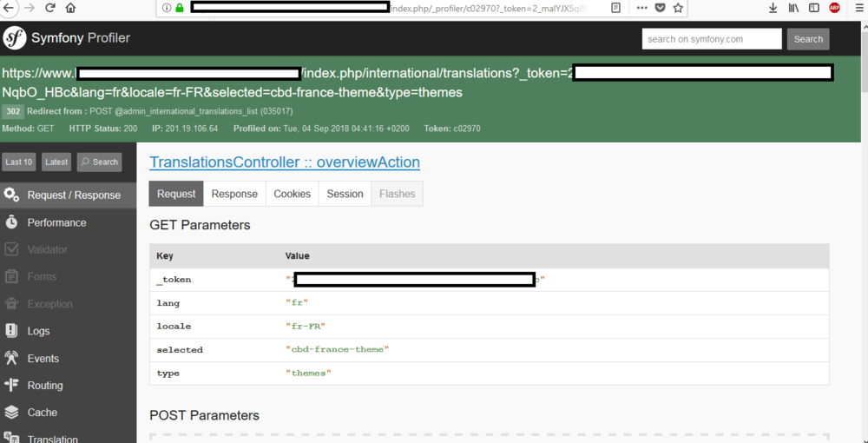Click the Cache layers icon
Image resolution: width=868 pixels, height=443 pixels.
tap(11, 412)
